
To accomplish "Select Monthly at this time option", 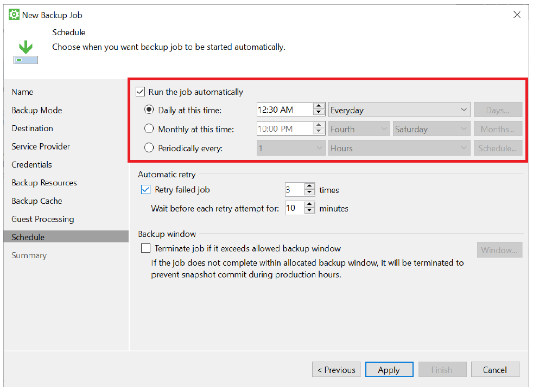I will 149,128.
